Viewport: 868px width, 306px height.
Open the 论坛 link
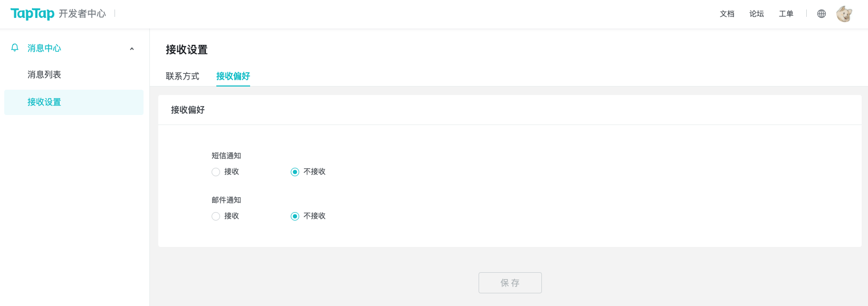[x=757, y=14]
